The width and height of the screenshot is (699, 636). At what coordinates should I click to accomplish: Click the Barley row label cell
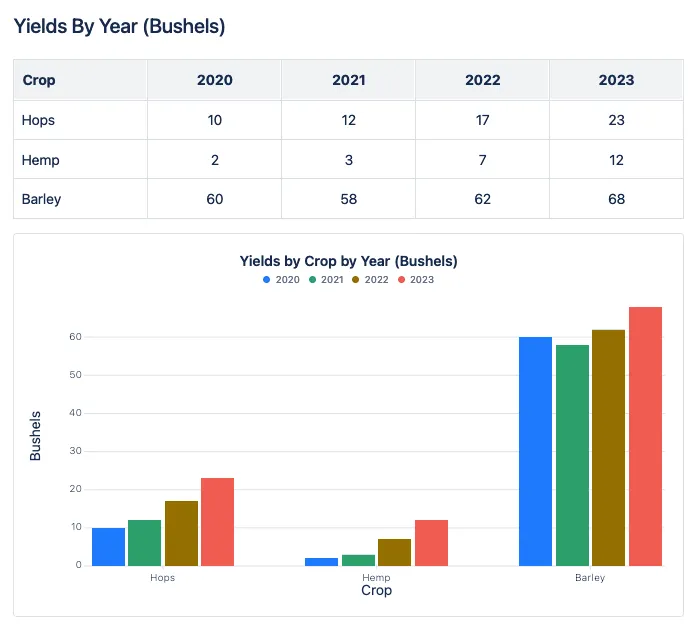80,199
